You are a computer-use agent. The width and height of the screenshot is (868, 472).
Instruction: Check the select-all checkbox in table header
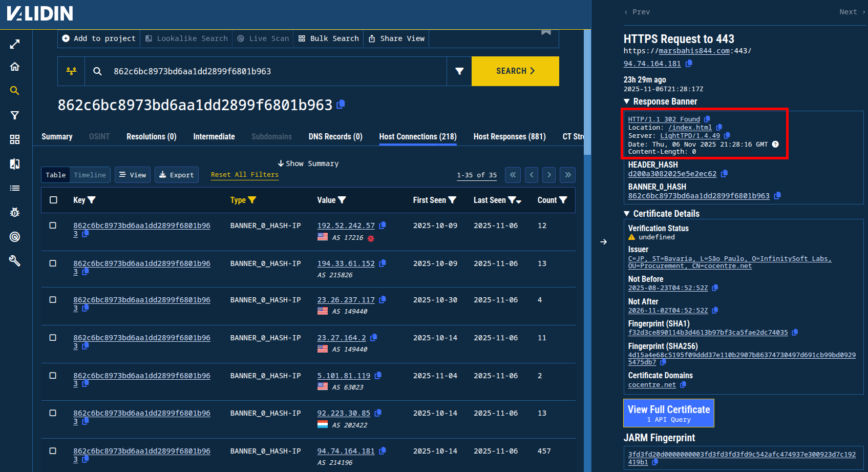pos(53,200)
